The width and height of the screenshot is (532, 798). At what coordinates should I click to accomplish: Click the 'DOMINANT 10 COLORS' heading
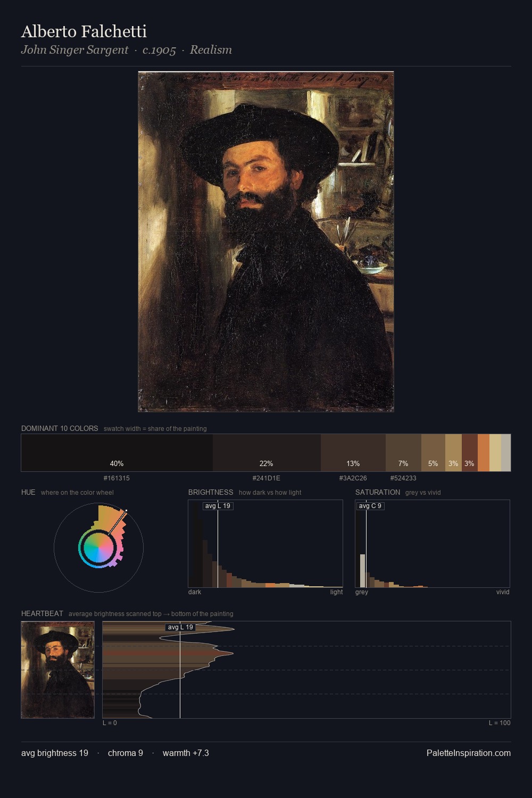pos(60,428)
